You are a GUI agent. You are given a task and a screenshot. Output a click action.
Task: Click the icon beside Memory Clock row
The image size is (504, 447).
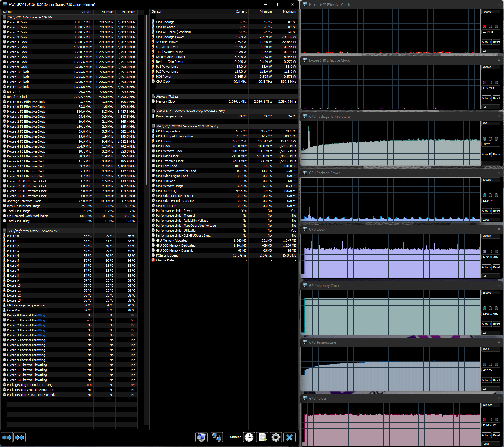click(153, 101)
